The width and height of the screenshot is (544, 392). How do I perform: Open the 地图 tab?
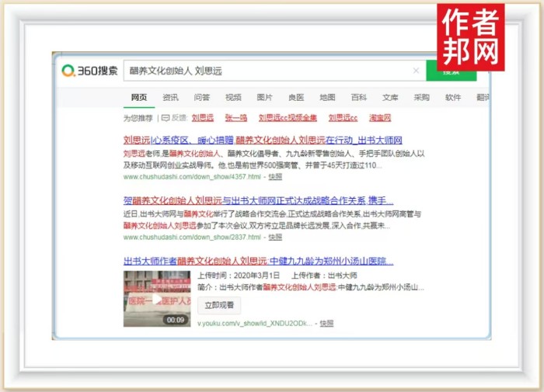pyautogui.click(x=327, y=98)
